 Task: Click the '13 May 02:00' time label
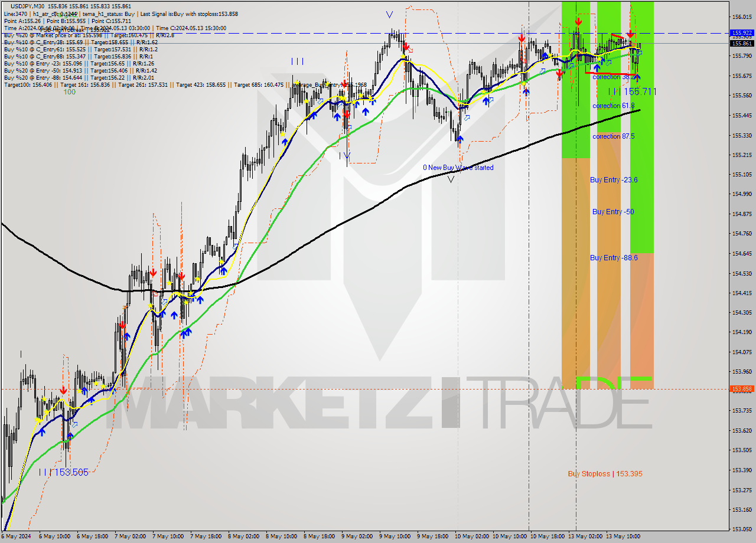click(584, 537)
